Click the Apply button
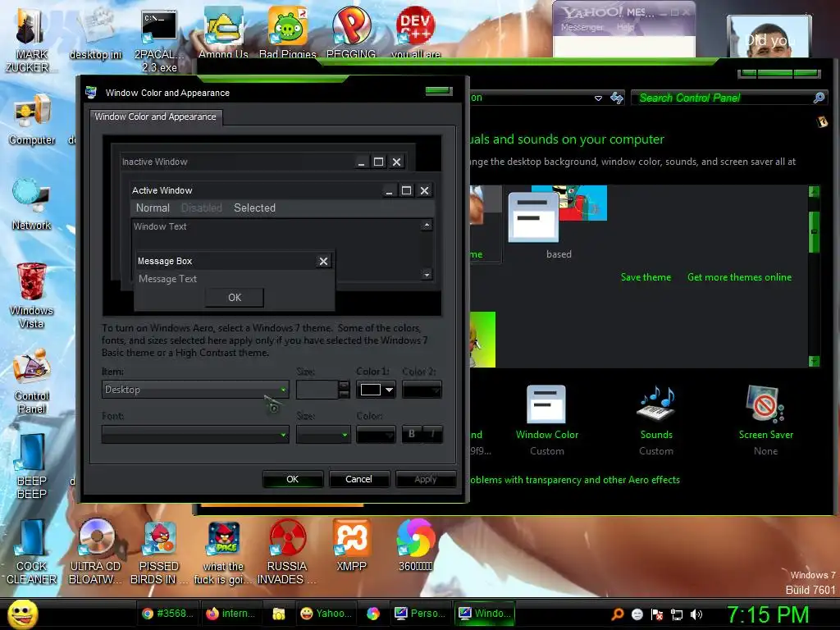This screenshot has height=630, width=840. pyautogui.click(x=426, y=479)
